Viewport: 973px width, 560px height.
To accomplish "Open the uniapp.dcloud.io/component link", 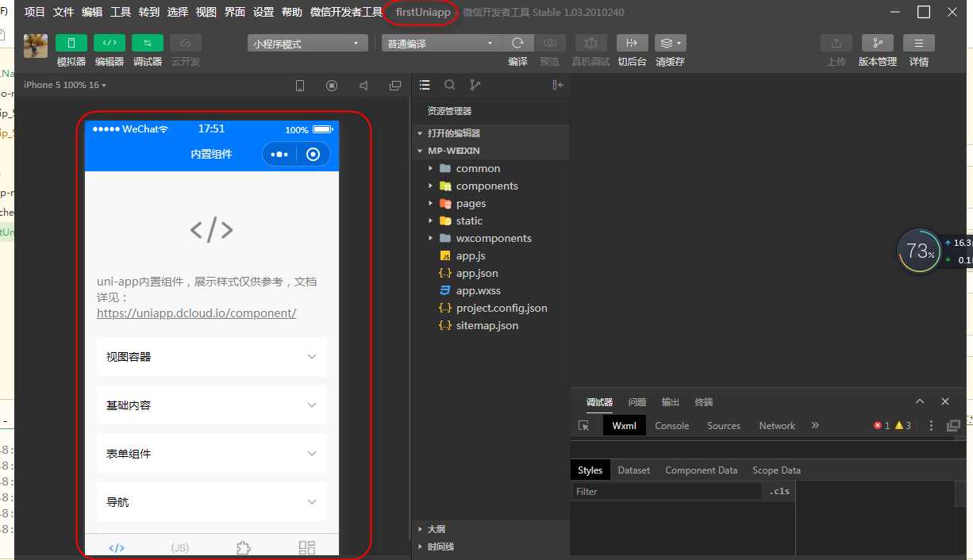I will 197,313.
